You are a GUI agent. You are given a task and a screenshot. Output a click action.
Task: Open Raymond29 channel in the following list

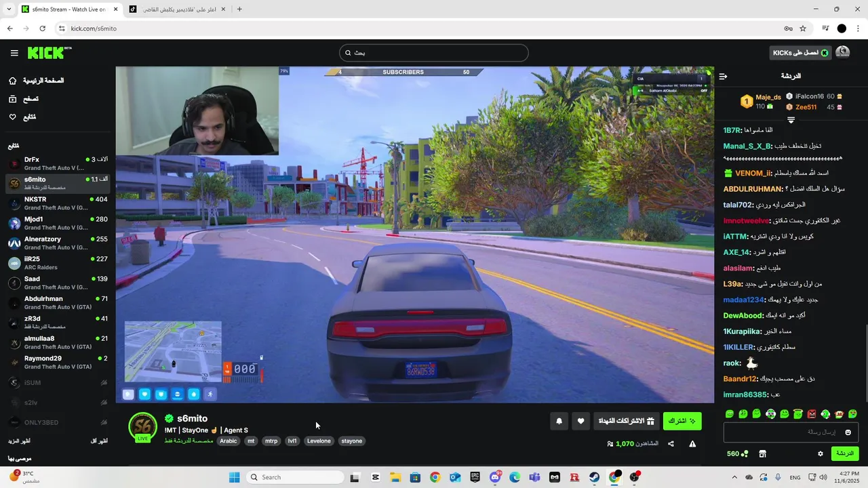tap(58, 362)
